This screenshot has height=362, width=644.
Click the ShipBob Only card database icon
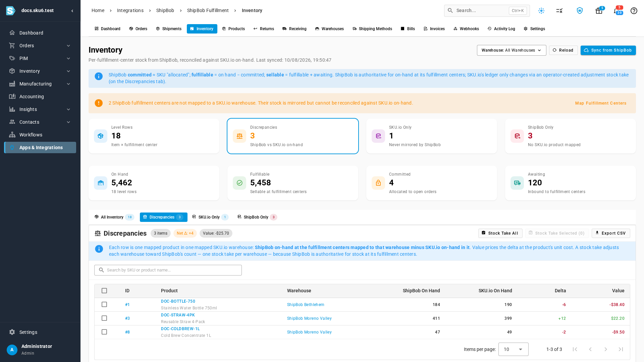pyautogui.click(x=517, y=136)
